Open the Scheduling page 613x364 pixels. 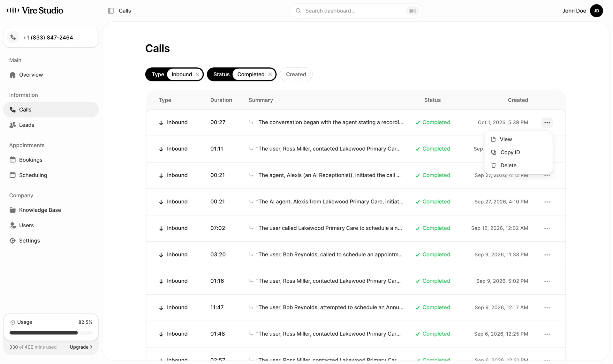click(51, 175)
